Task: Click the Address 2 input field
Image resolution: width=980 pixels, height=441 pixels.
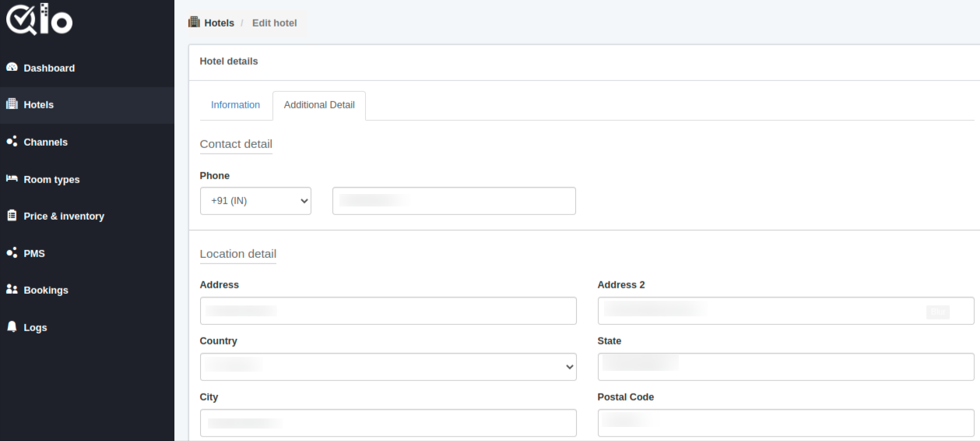Action: click(785, 311)
